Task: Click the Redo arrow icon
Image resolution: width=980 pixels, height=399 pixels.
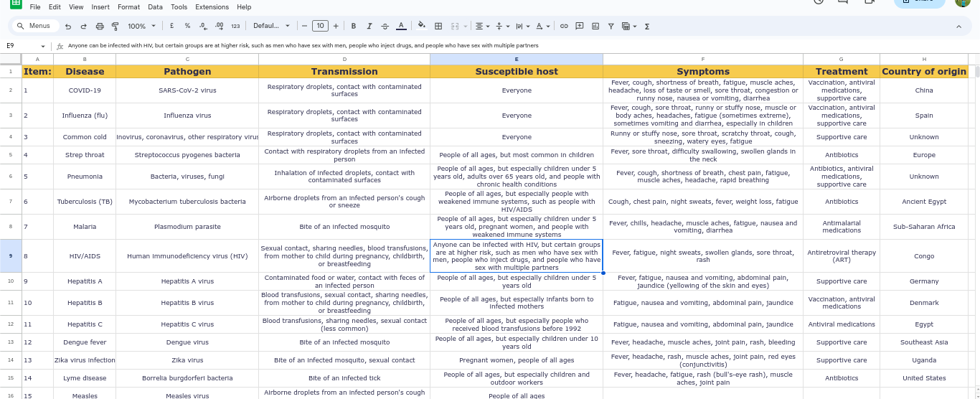Action: tap(83, 26)
